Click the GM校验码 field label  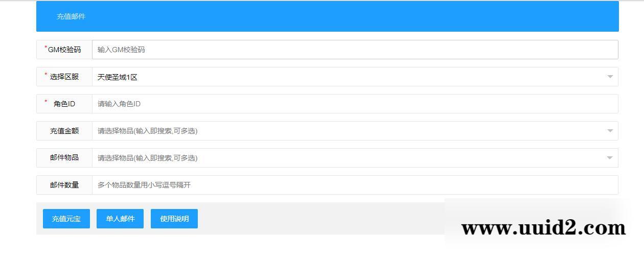[x=64, y=50]
